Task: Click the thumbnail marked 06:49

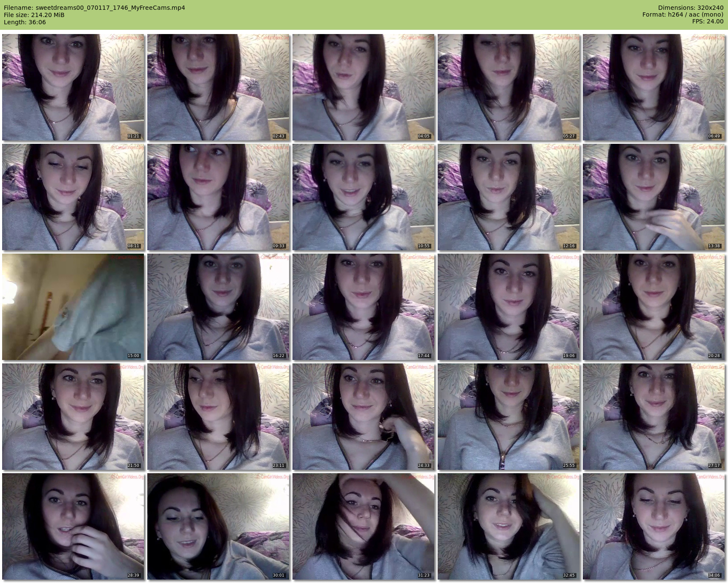Action: pyautogui.click(x=653, y=87)
